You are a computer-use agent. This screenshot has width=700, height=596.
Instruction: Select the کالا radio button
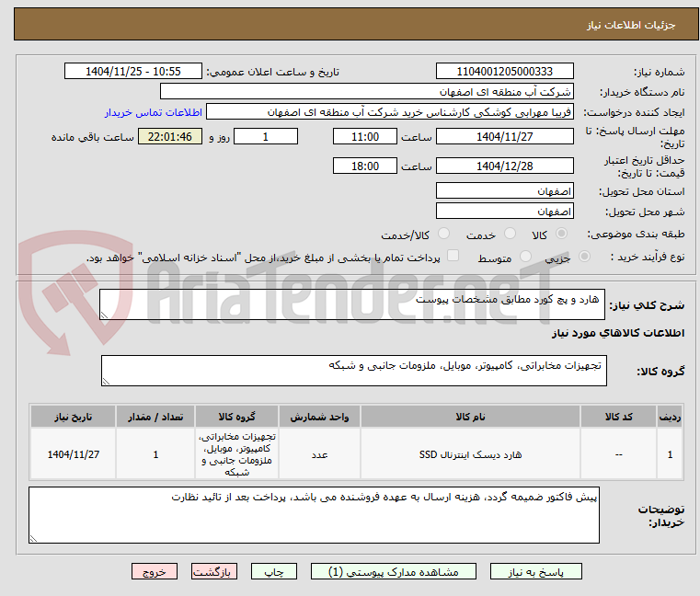click(562, 234)
